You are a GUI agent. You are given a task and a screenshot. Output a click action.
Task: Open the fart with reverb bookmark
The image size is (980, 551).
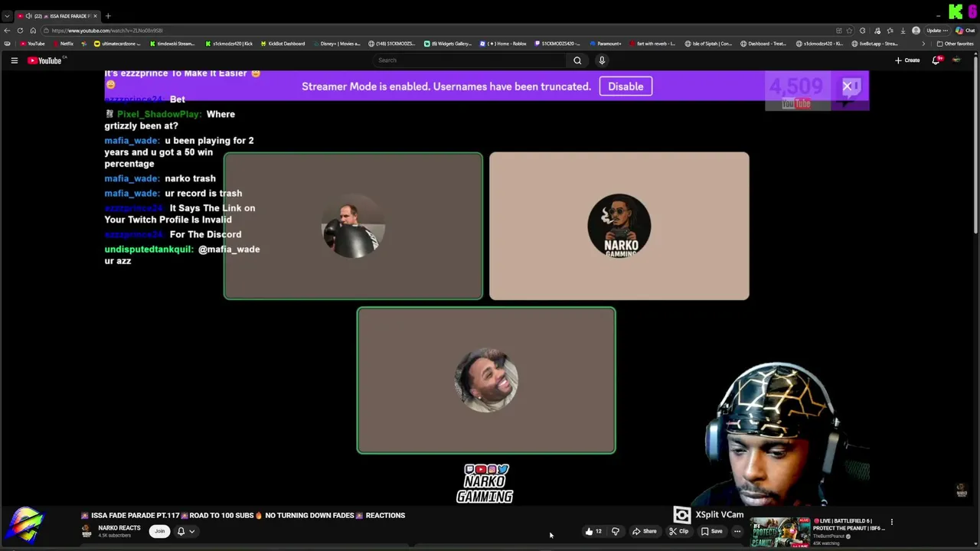coord(652,44)
